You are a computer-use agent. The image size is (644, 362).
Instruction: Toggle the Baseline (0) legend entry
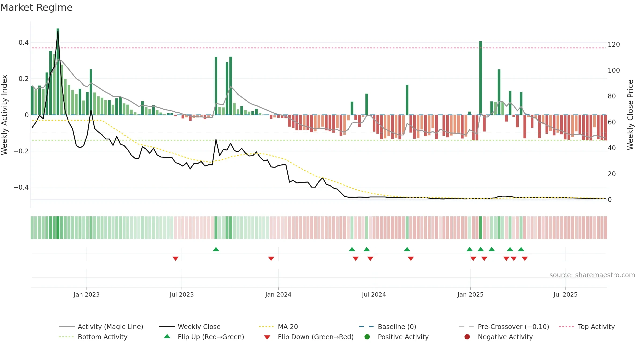tap(387, 327)
